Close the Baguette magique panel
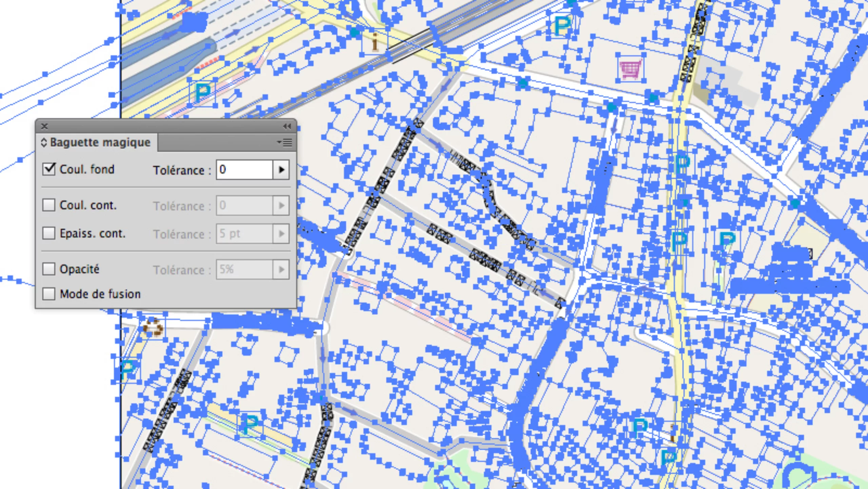The image size is (868, 489). tap(44, 126)
